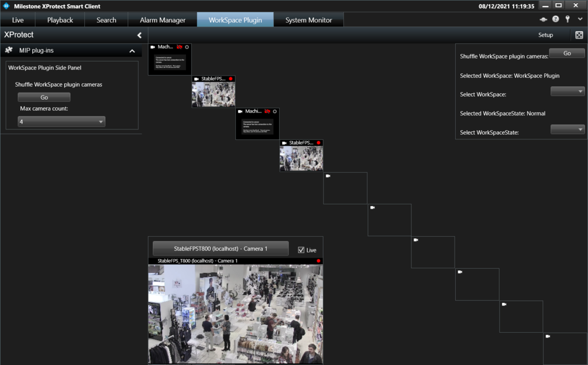588x365 pixels.
Task: Collapse the XProtect side pane arrow
Action: (x=139, y=35)
